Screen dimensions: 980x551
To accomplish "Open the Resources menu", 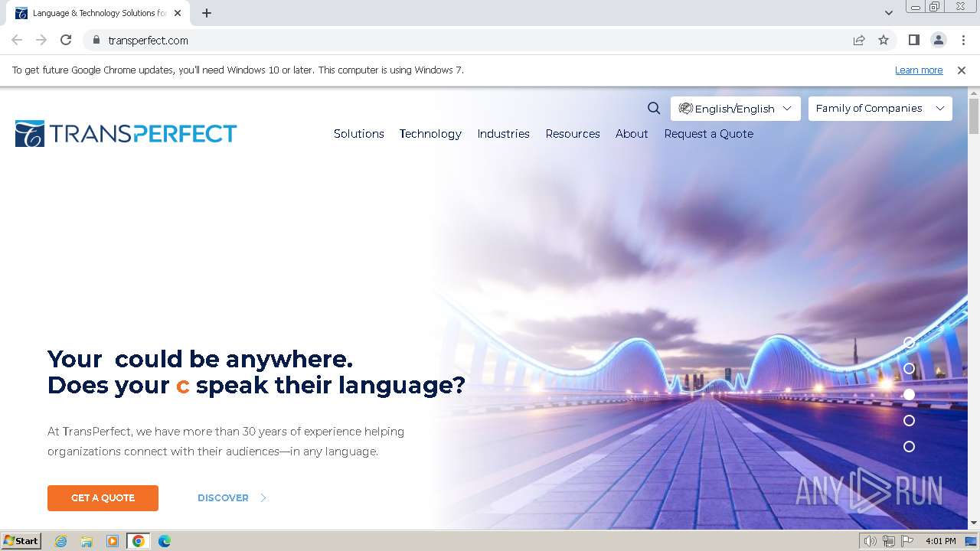I will [x=573, y=134].
